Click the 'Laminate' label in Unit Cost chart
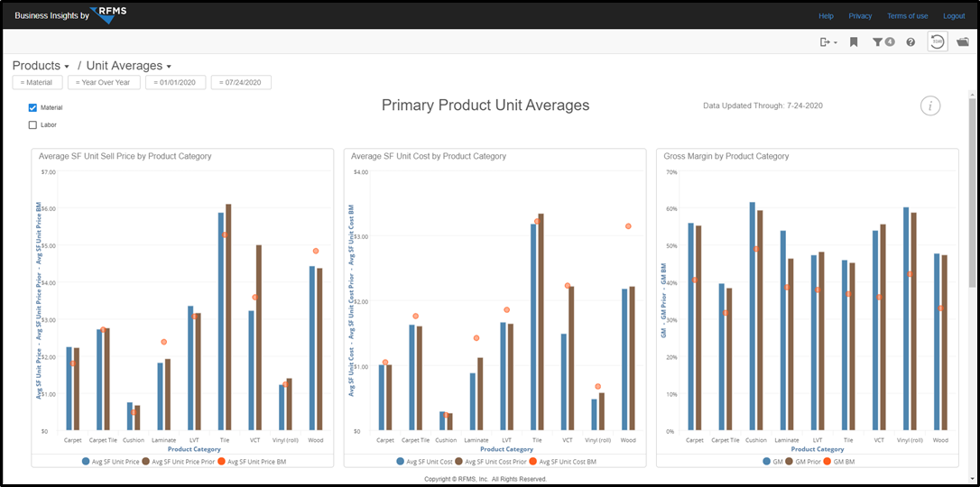This screenshot has height=487, width=980. (476, 440)
